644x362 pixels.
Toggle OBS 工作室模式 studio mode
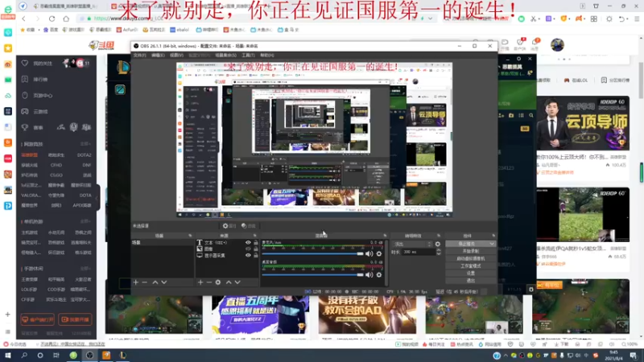[471, 266]
